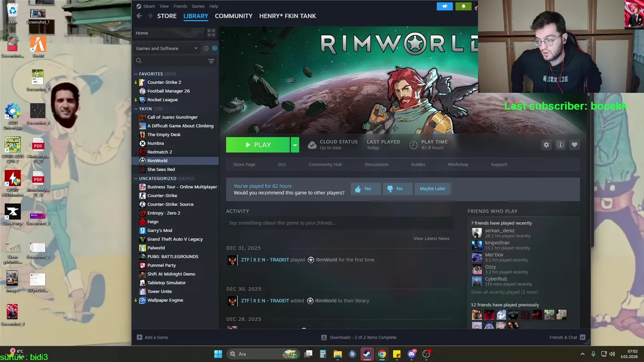Open the Steam announcements megaphone button
This screenshot has height=362, width=644.
click(x=444, y=6)
